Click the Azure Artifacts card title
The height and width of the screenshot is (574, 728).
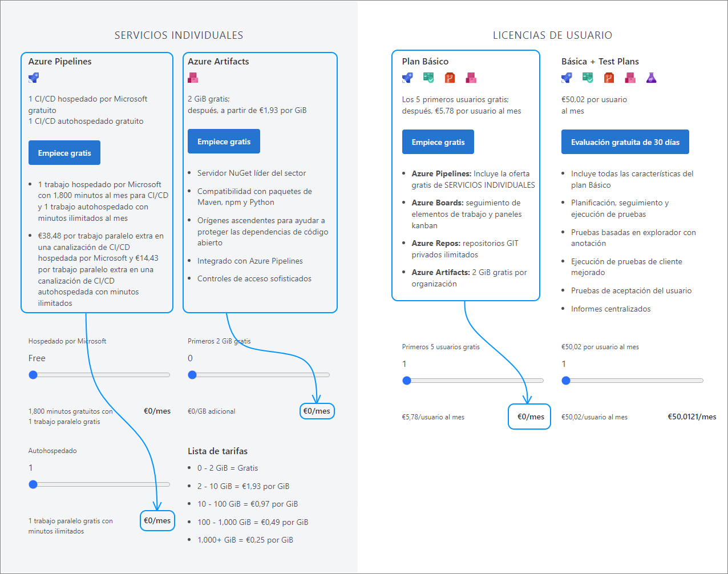click(x=219, y=62)
